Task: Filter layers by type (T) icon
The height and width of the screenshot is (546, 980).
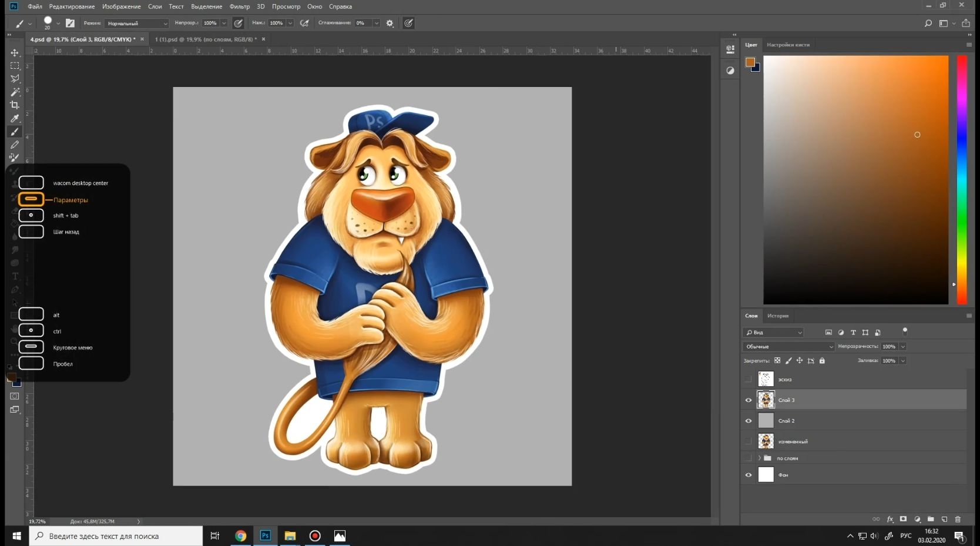Action: coord(853,333)
